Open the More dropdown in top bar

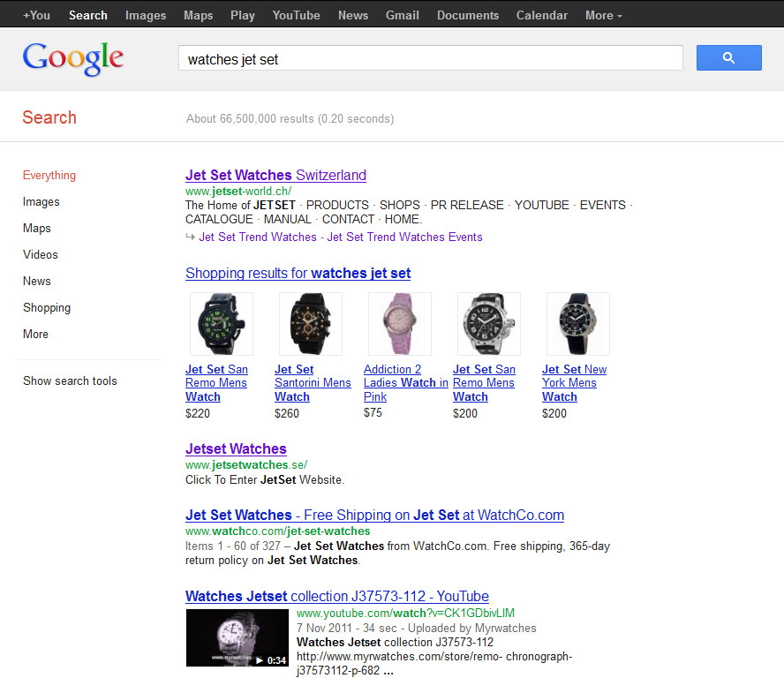point(604,16)
